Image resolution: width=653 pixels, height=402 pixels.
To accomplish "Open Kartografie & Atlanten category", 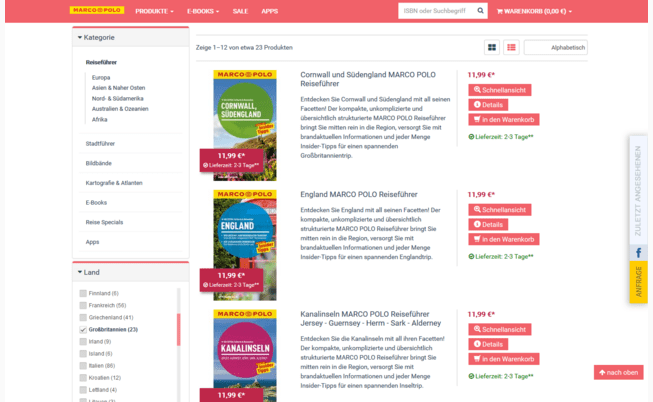I will (114, 183).
